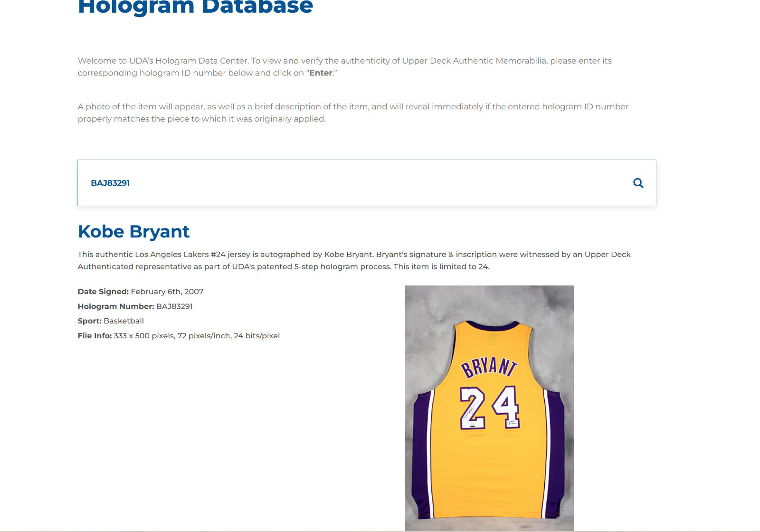Click the BRYANT lettering on the jersey

489,368
